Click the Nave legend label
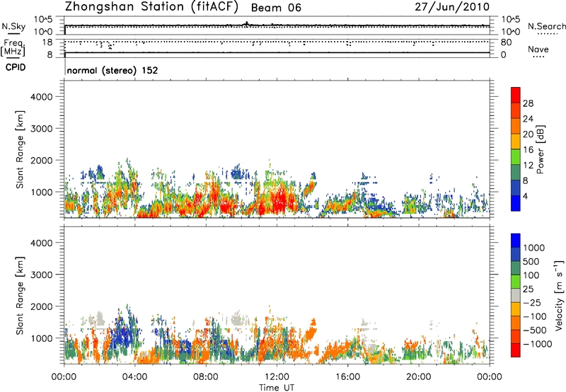Viewport: 566px width, 392px height. (538, 49)
